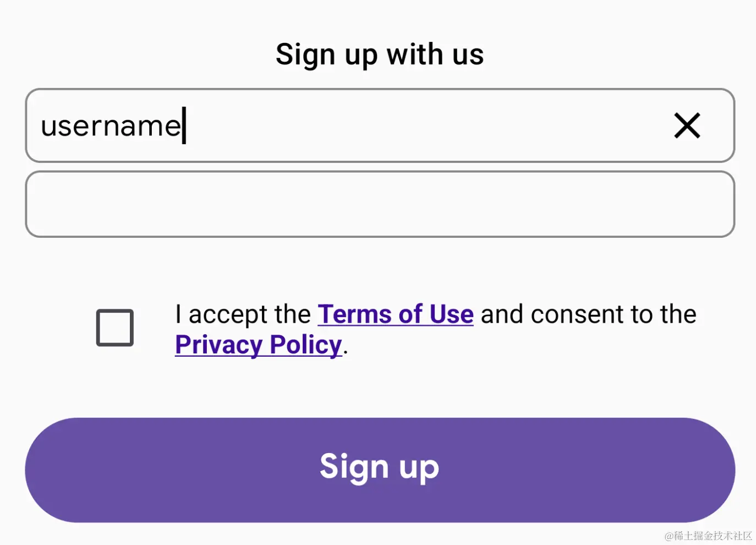Select the empty second input field
This screenshot has width=756, height=545.
click(x=380, y=204)
